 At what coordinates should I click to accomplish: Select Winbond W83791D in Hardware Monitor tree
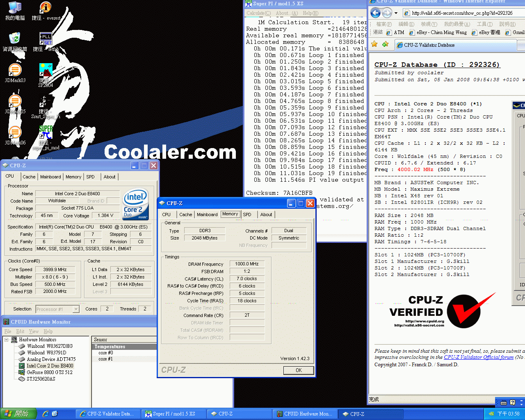pyautogui.click(x=46, y=353)
